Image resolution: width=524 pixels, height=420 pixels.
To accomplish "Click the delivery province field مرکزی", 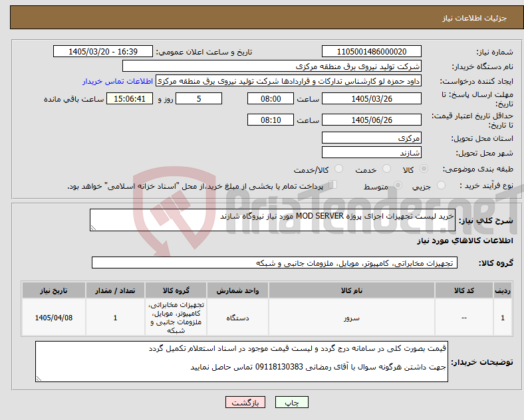I will coord(372,138).
